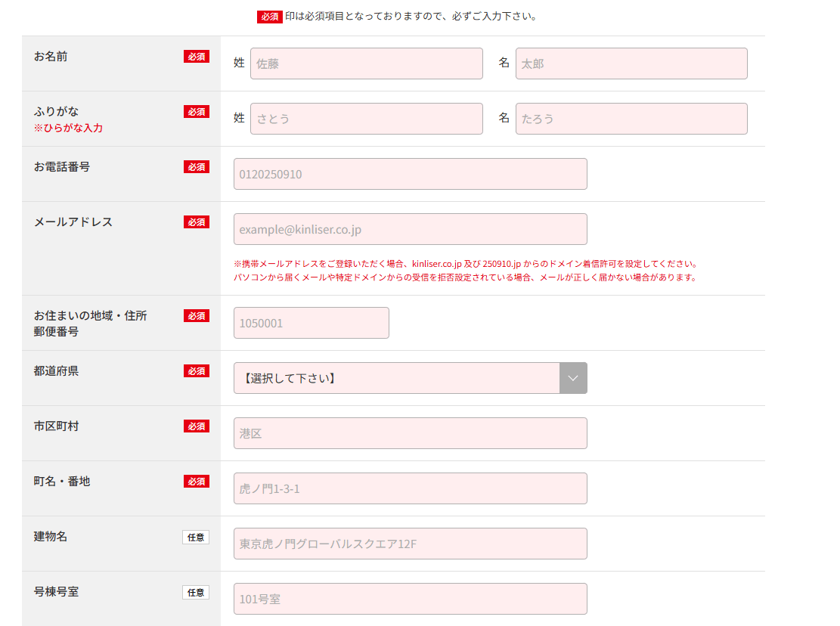Click the building name (建物名) field
The image size is (840, 626).
(410, 544)
